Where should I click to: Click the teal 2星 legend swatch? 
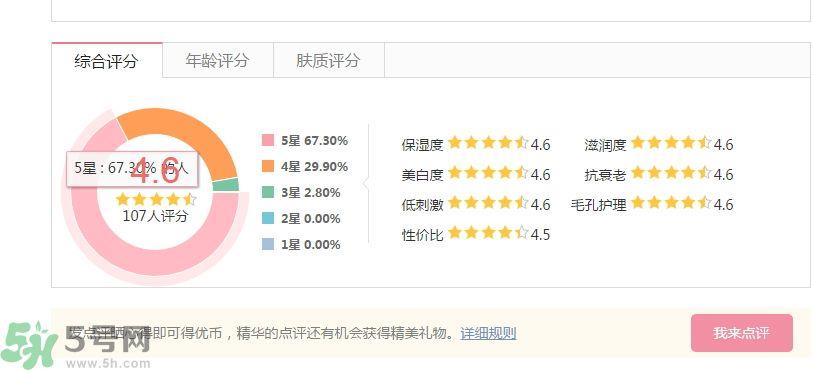click(268, 218)
